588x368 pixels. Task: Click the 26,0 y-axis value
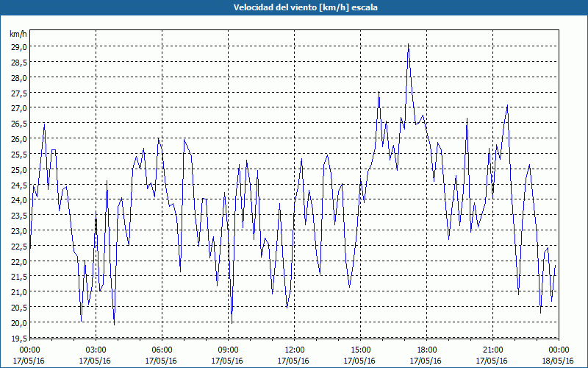[19, 139]
